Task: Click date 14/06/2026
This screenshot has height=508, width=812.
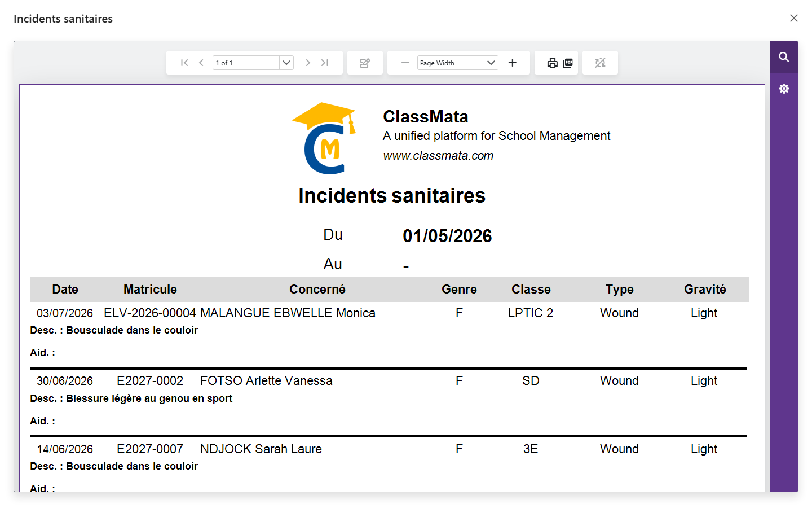Action: [65, 449]
